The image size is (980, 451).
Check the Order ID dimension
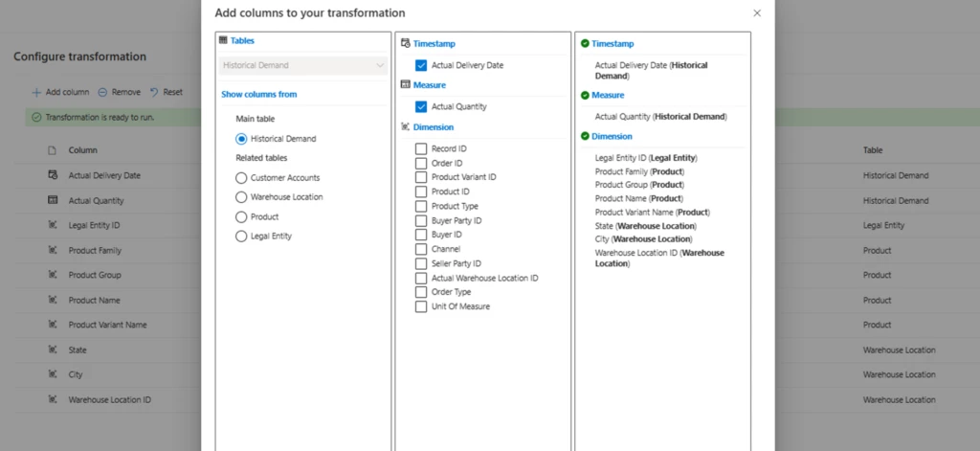(421, 164)
